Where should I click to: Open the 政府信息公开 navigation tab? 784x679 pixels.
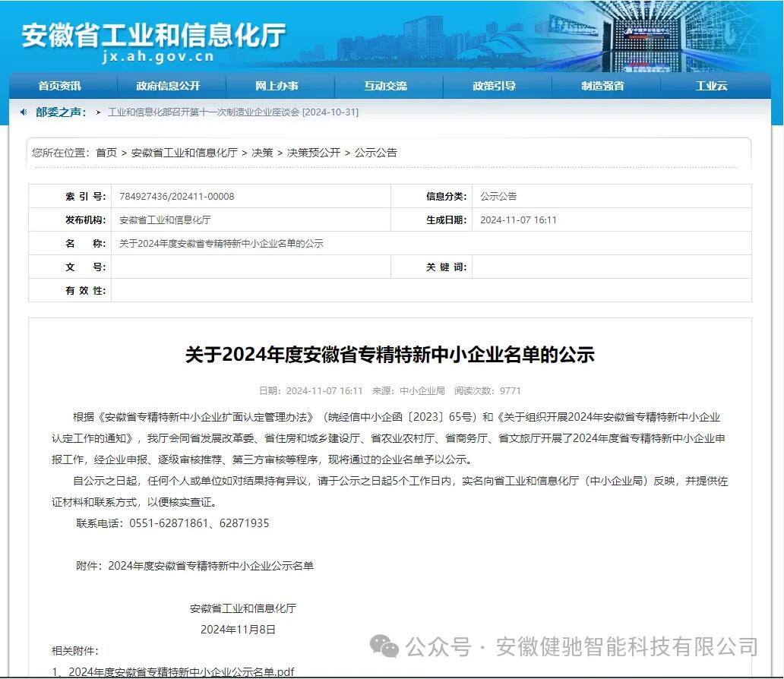point(168,86)
